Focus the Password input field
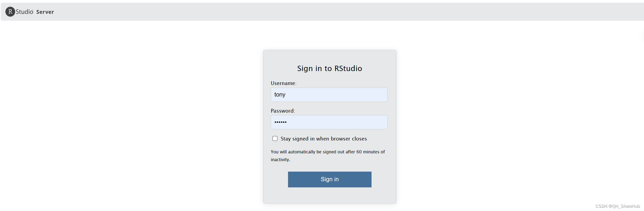This screenshot has width=644, height=211. coord(329,122)
